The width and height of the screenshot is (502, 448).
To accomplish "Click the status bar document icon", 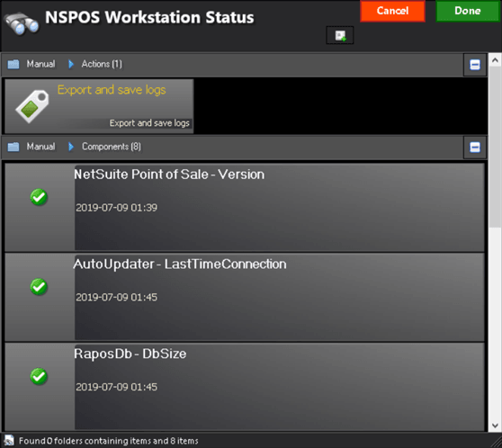I will pyautogui.click(x=9, y=441).
